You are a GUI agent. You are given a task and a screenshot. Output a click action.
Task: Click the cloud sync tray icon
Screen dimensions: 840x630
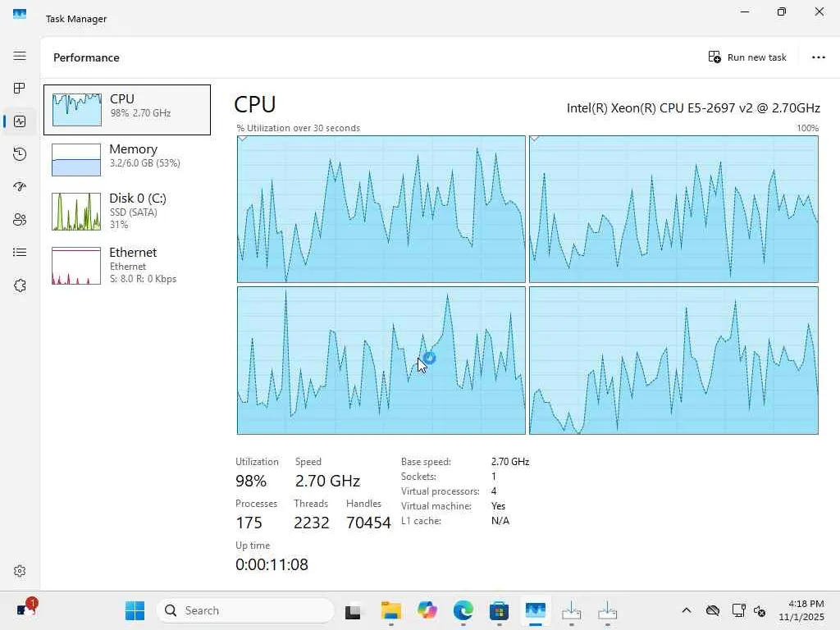[713, 610]
